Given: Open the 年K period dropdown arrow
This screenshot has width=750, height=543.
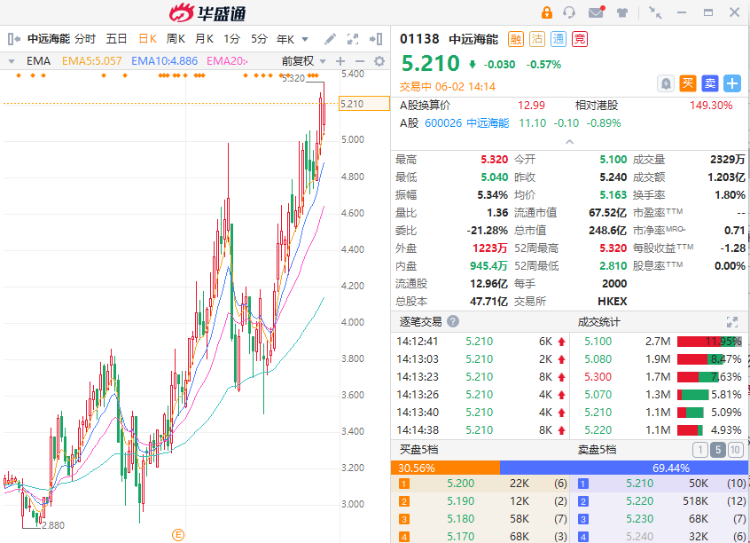Looking at the screenshot, I should tap(305, 39).
